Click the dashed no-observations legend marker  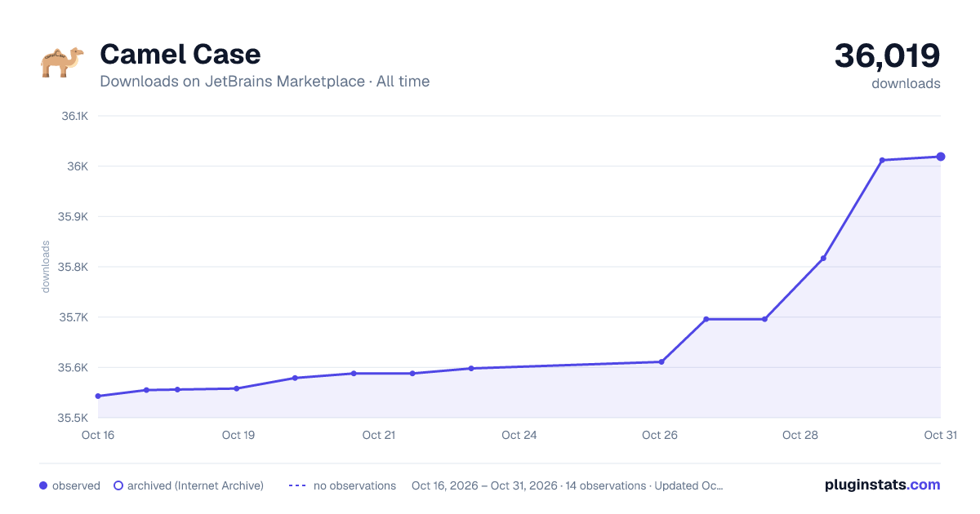tap(297, 485)
